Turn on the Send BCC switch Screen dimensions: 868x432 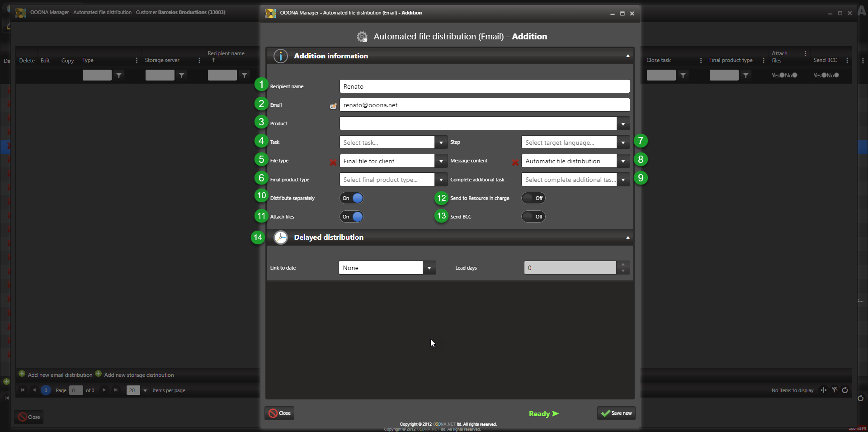(x=533, y=217)
